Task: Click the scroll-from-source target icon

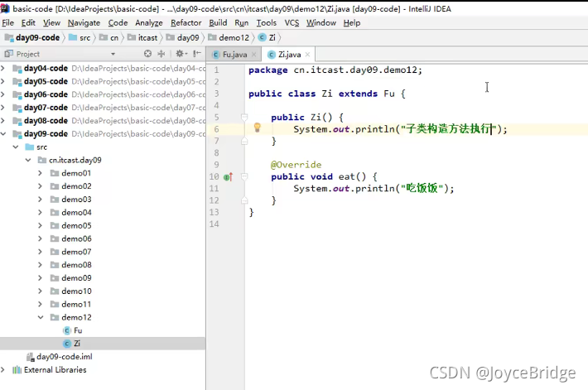Action: [x=147, y=54]
